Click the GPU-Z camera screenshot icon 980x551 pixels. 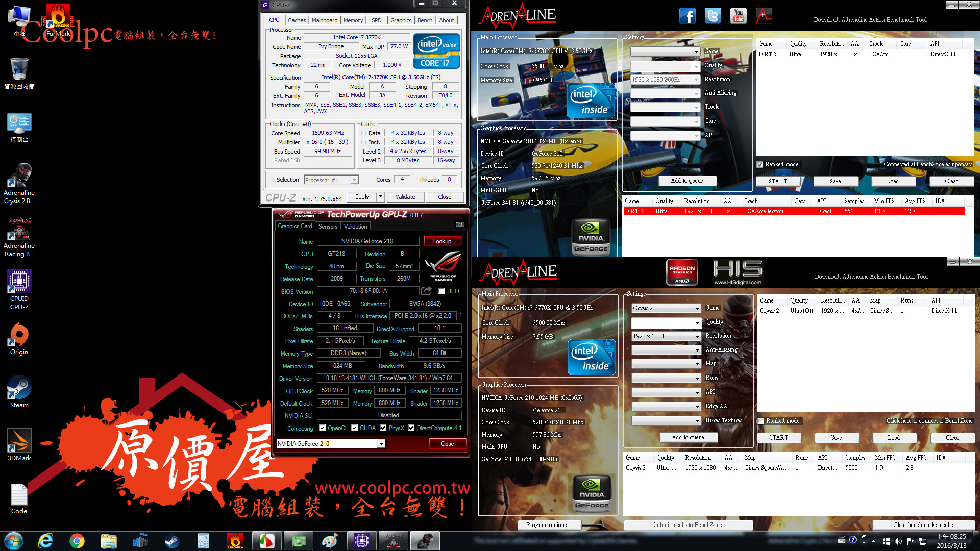tap(460, 224)
